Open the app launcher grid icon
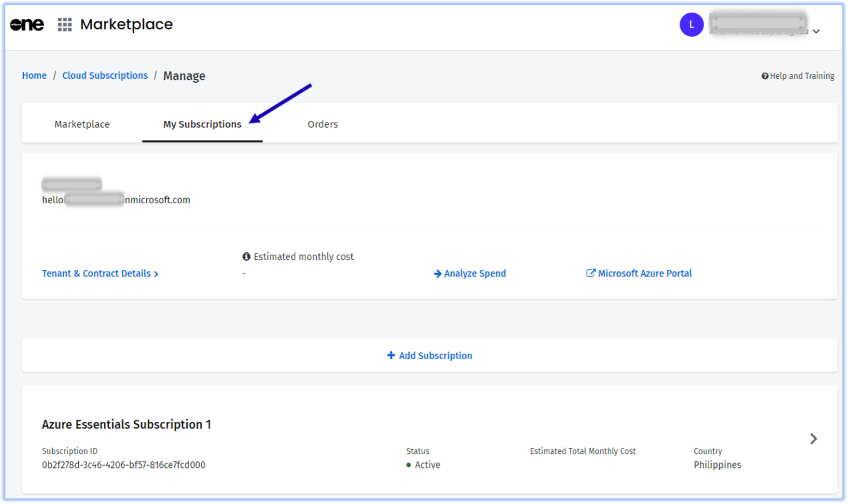This screenshot has height=504, width=848. pos(65,24)
